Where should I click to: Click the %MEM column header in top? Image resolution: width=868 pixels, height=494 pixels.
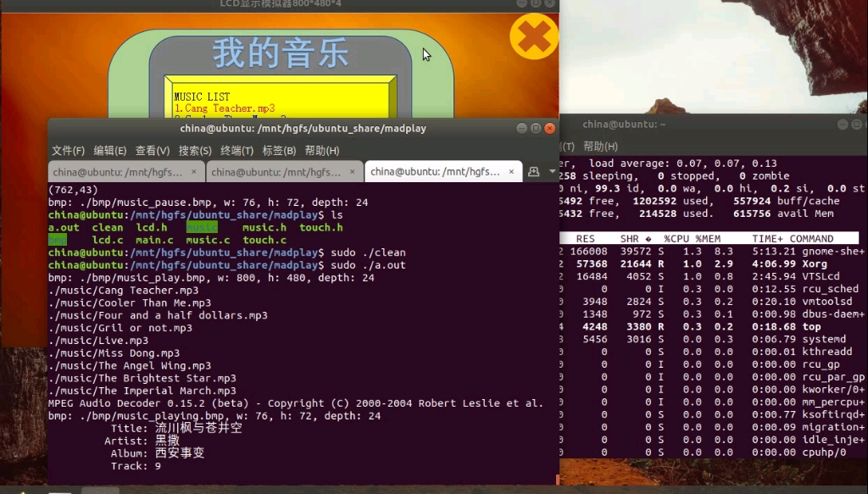[x=708, y=239]
